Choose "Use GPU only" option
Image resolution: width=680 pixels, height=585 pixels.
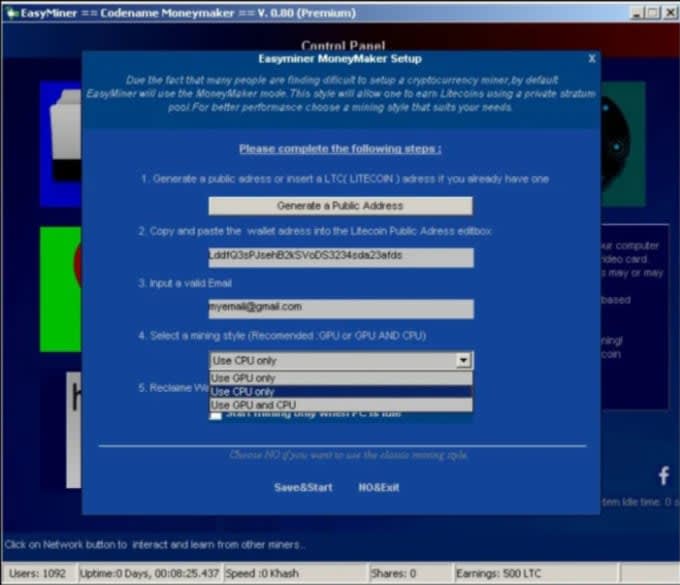pyautogui.click(x=341, y=378)
